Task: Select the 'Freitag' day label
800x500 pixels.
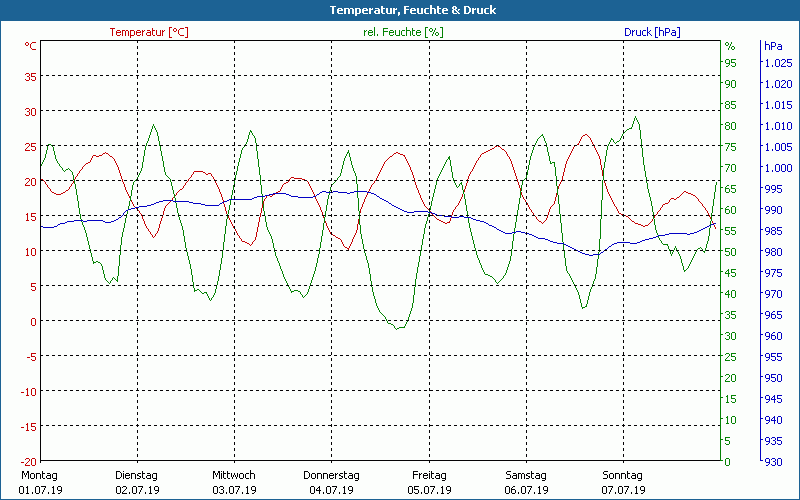Action: [429, 475]
